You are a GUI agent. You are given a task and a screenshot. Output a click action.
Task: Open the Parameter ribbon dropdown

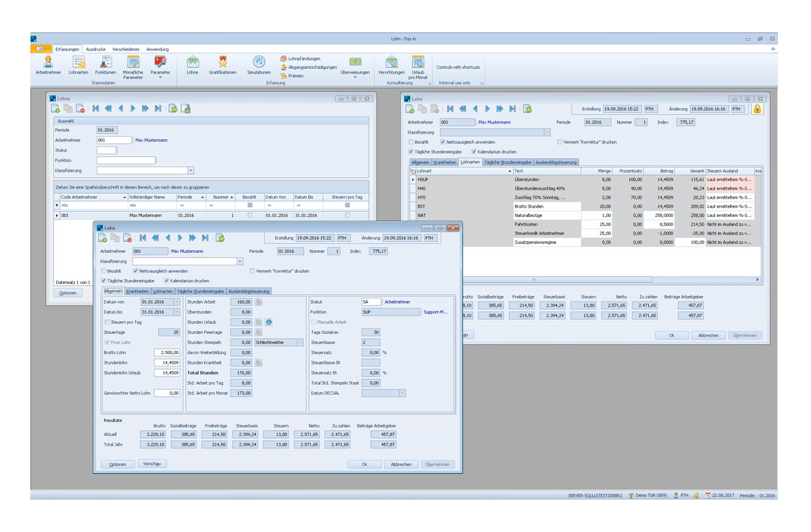coord(160,68)
